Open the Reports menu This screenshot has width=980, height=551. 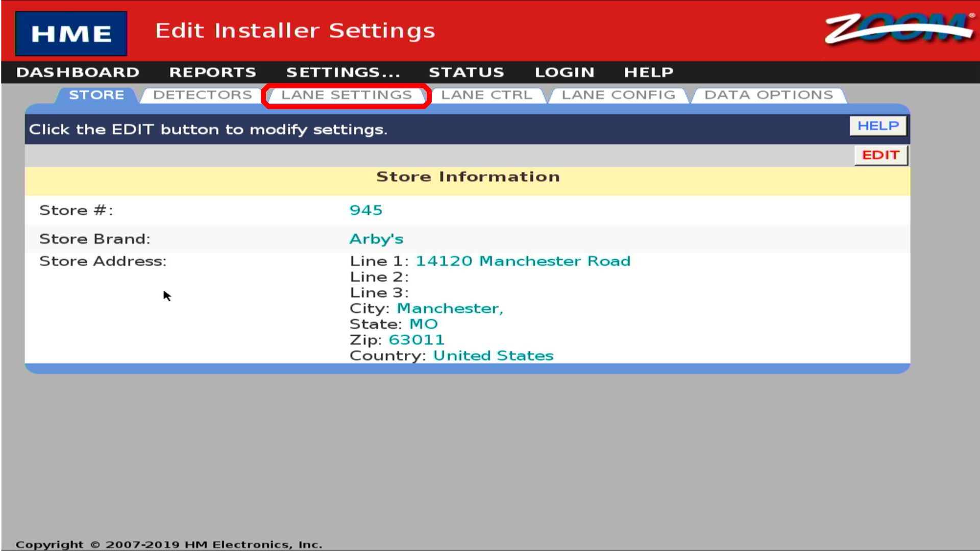[212, 72]
